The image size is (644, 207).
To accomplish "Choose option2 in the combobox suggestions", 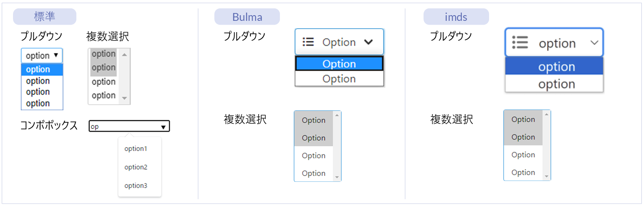I will pos(136,167).
